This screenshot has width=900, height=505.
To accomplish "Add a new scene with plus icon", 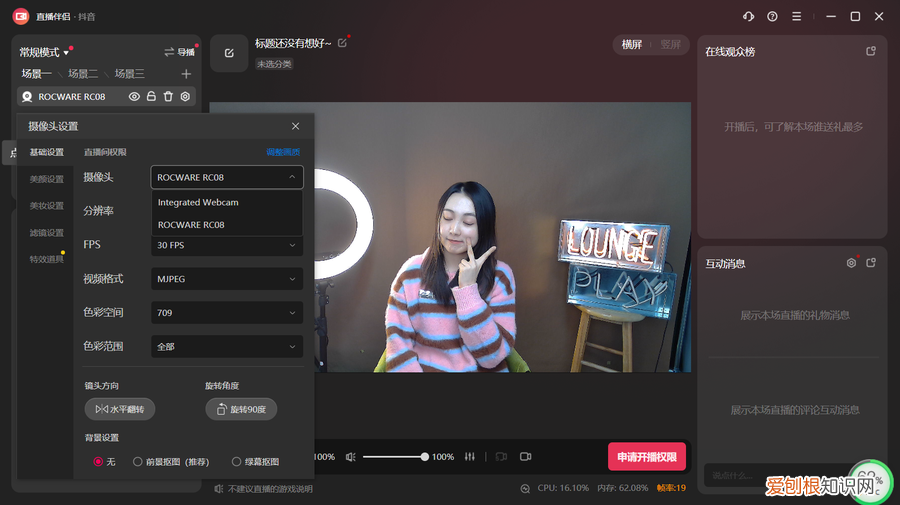I will click(x=186, y=74).
